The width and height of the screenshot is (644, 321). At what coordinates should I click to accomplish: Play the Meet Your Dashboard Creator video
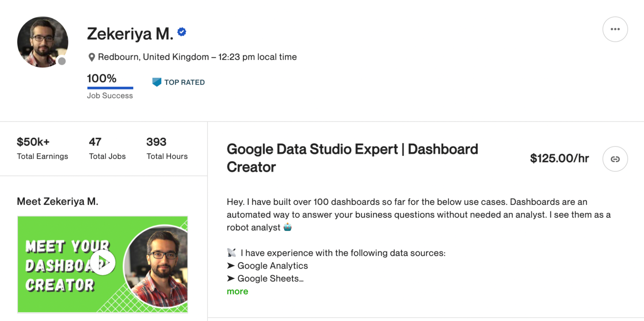tap(103, 262)
